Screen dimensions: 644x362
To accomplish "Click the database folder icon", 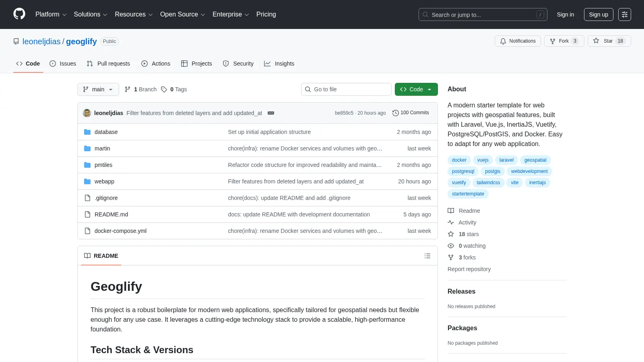I will 87,132.
